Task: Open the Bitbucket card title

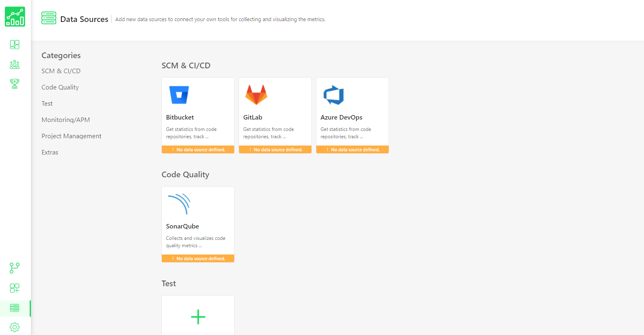Action: (x=180, y=117)
